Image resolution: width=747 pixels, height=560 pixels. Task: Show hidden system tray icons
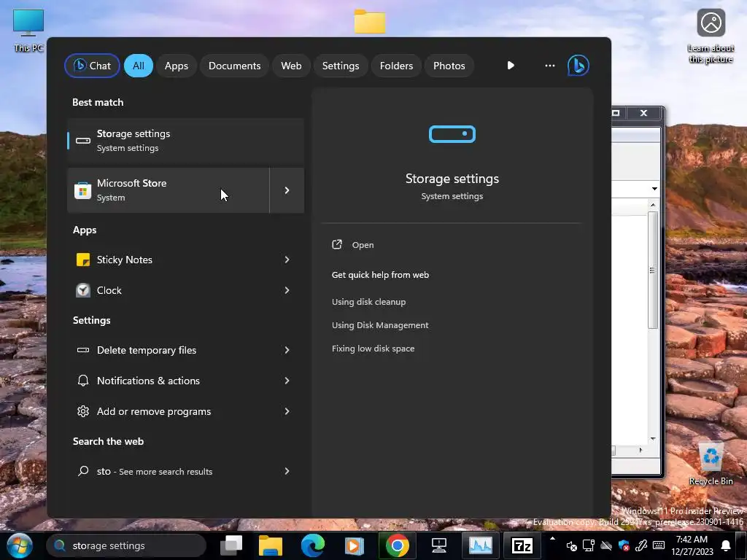[x=553, y=539]
